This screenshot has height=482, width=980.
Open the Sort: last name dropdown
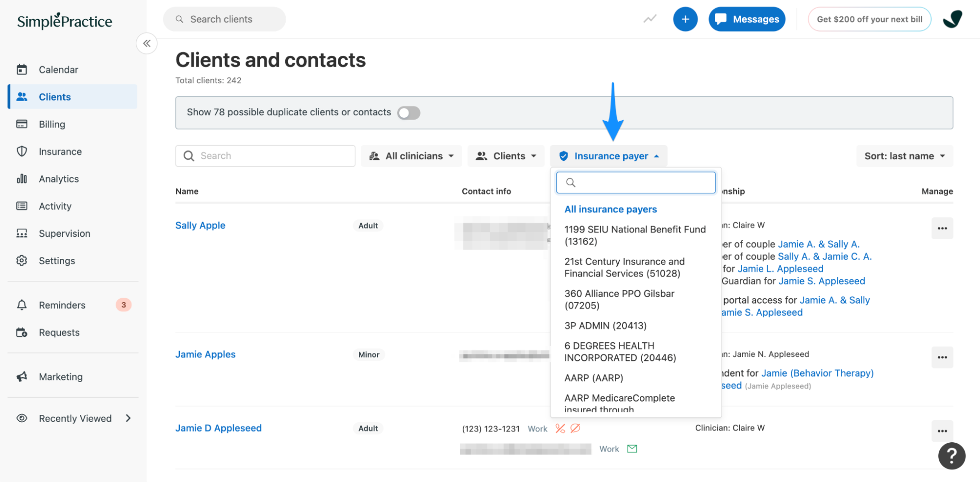(905, 155)
